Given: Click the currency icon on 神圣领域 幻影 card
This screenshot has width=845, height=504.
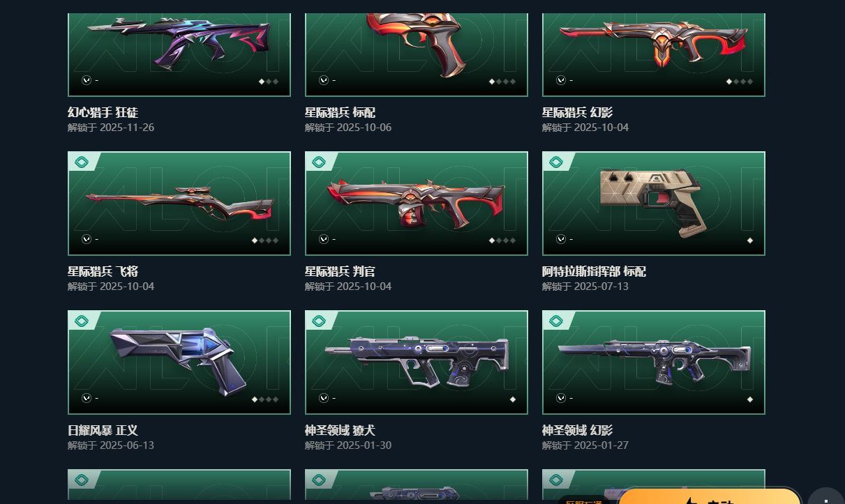Looking at the screenshot, I should click(561, 398).
